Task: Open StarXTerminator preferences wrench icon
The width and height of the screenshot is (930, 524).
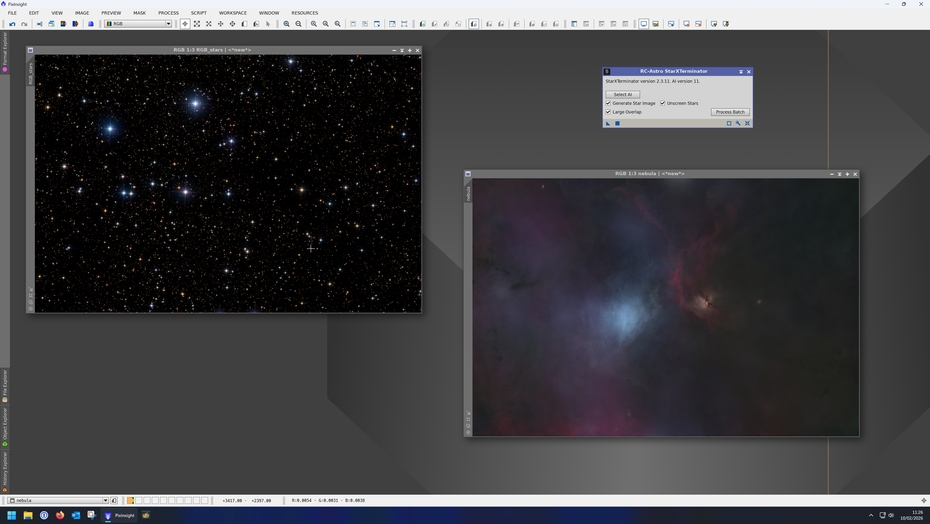Action: (738, 124)
